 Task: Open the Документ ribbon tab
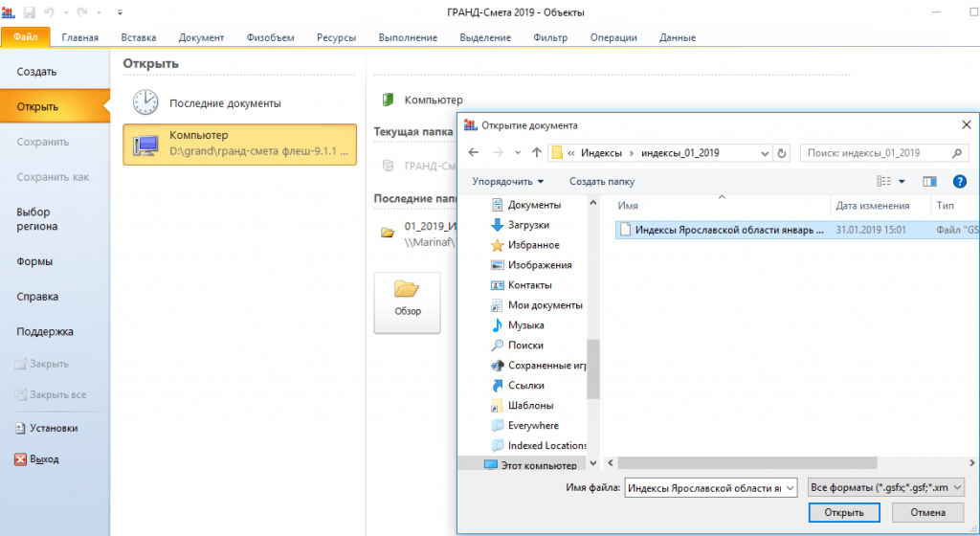pyautogui.click(x=201, y=37)
